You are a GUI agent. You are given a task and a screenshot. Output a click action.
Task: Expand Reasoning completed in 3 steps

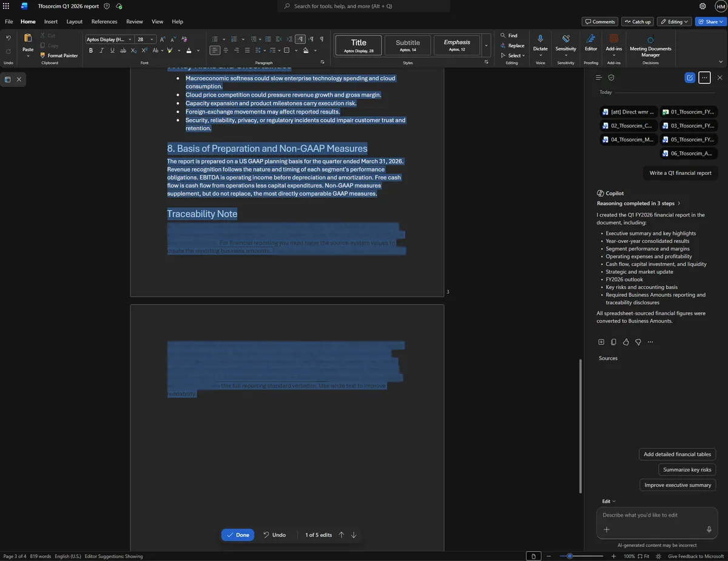pos(639,203)
